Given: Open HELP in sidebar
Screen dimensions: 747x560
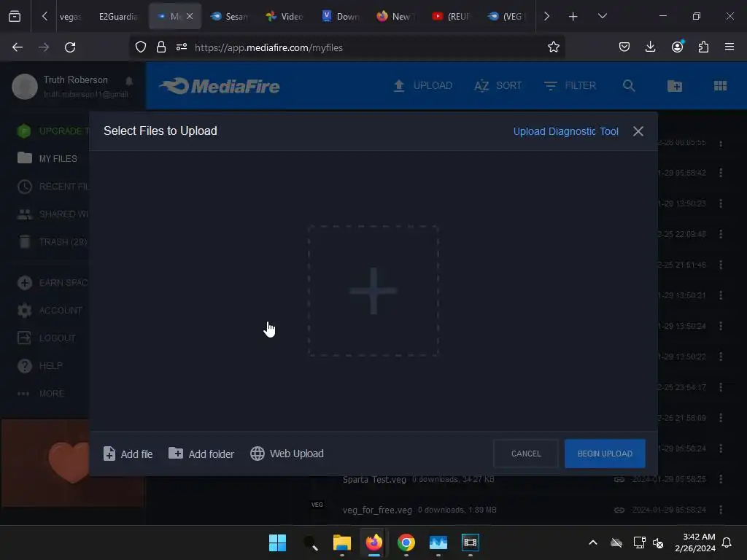Looking at the screenshot, I should point(40,366).
